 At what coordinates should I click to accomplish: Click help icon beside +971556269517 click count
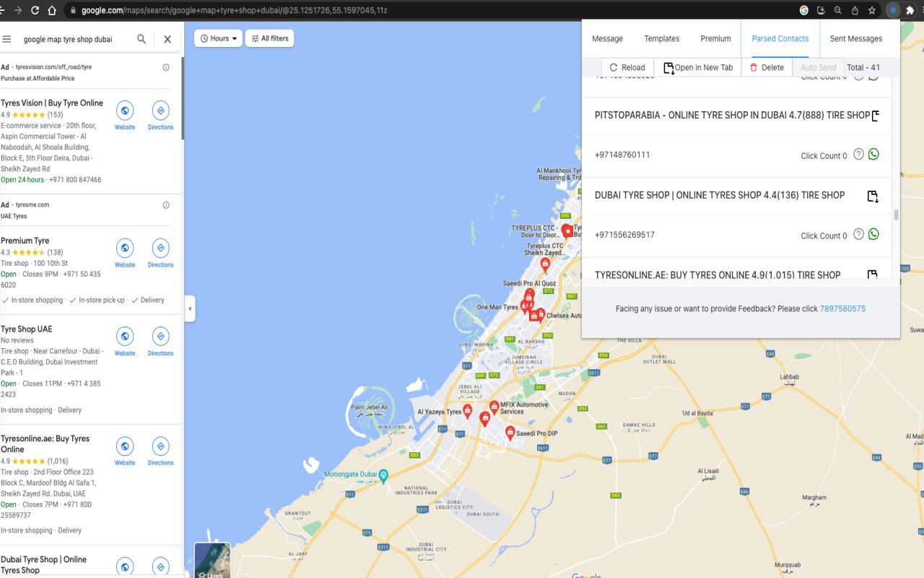(x=858, y=234)
